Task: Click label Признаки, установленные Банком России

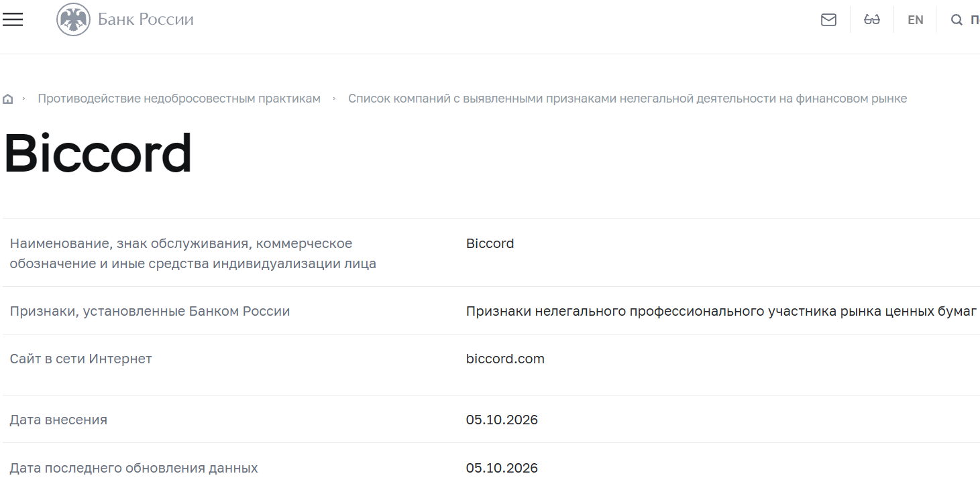Action: point(150,311)
